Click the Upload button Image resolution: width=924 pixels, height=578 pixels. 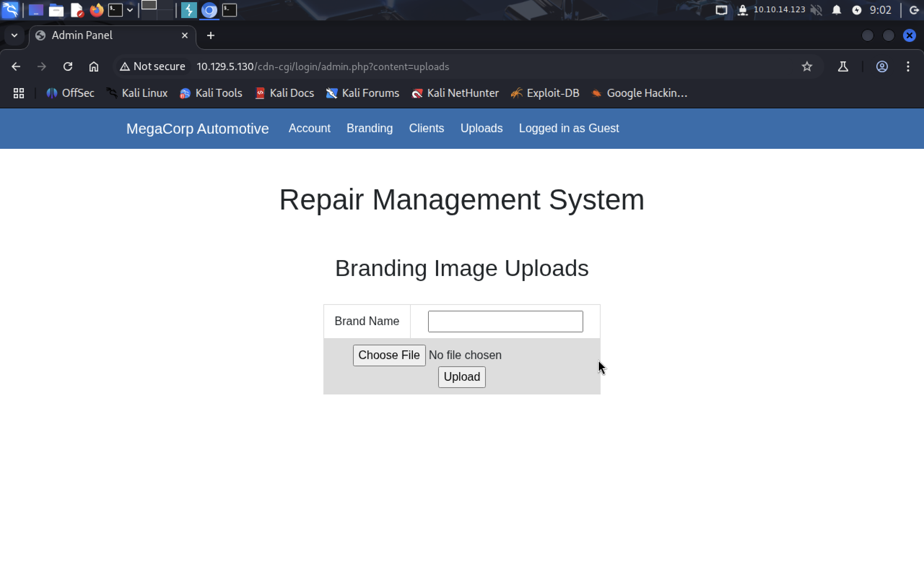tap(462, 377)
